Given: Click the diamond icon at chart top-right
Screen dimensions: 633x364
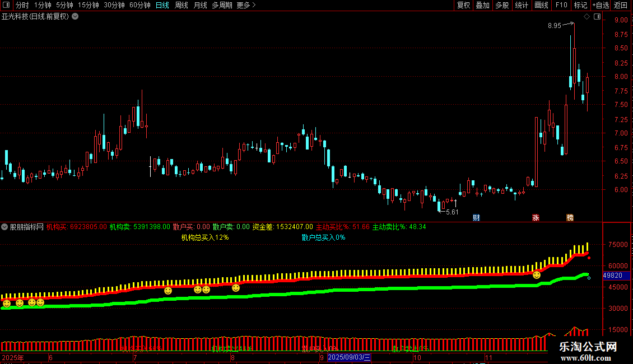Looking at the screenshot, I should click(587, 17).
